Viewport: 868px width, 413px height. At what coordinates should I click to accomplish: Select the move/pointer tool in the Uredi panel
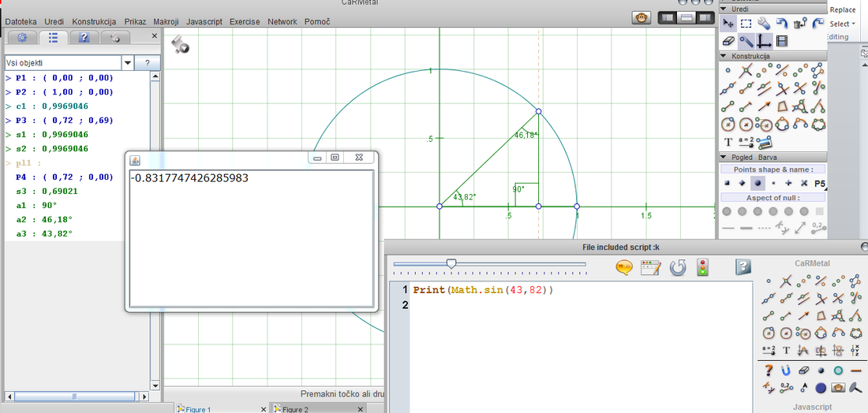point(728,24)
